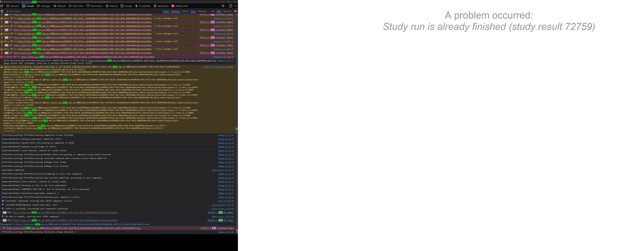Open task.js:674:25 source link
The height and width of the screenshot is (251, 644).
pos(226,201)
